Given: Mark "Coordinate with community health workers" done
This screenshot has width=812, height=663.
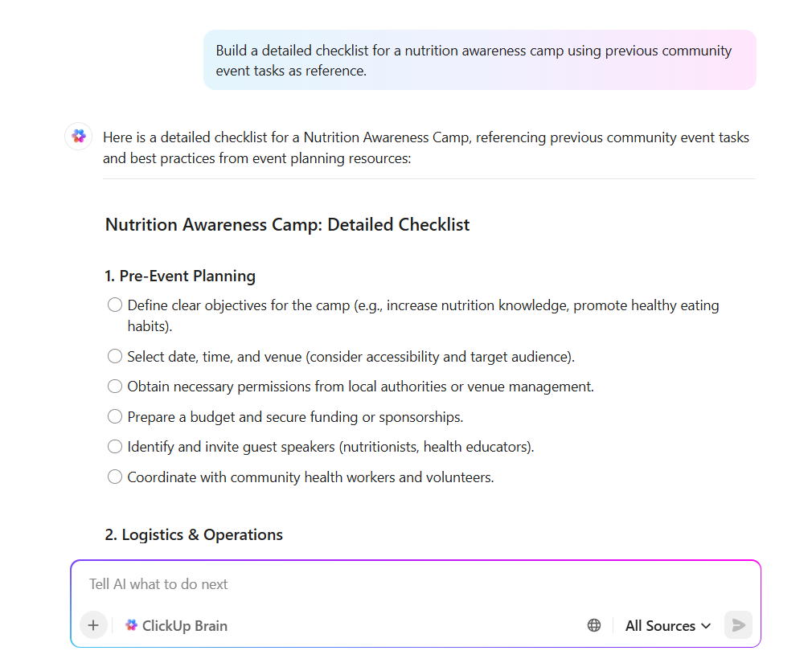Looking at the screenshot, I should (x=114, y=476).
